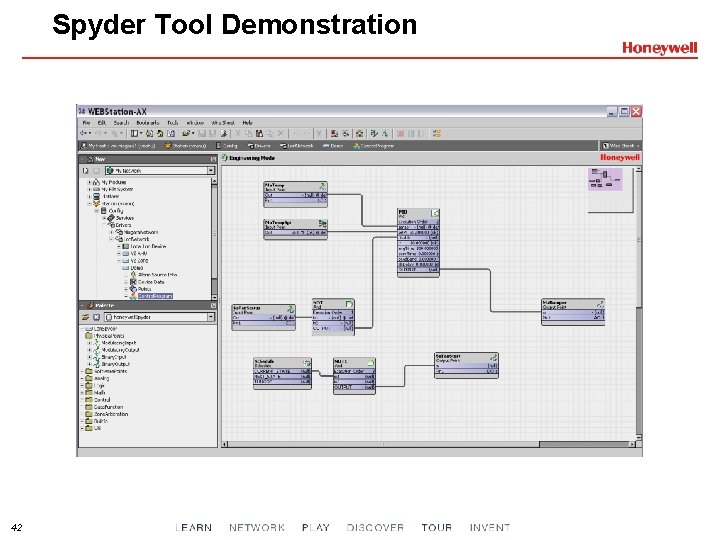This screenshot has width=720, height=540.
Task: Open the Bookmarks menu
Action: [x=148, y=123]
